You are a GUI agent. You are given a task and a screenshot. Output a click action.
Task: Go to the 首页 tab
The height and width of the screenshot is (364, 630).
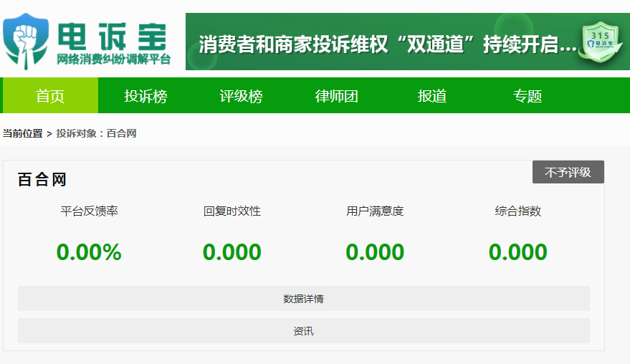click(x=50, y=96)
